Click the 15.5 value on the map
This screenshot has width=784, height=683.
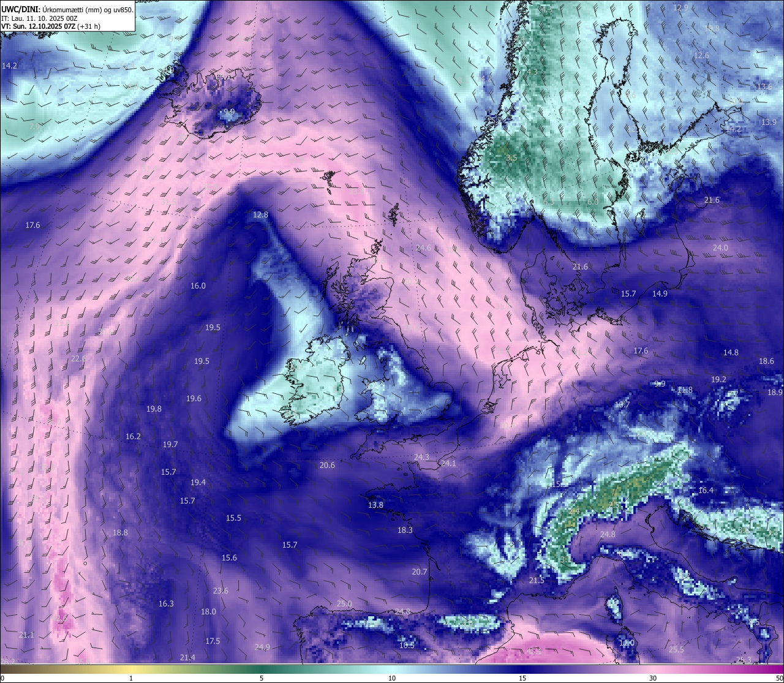pyautogui.click(x=233, y=518)
